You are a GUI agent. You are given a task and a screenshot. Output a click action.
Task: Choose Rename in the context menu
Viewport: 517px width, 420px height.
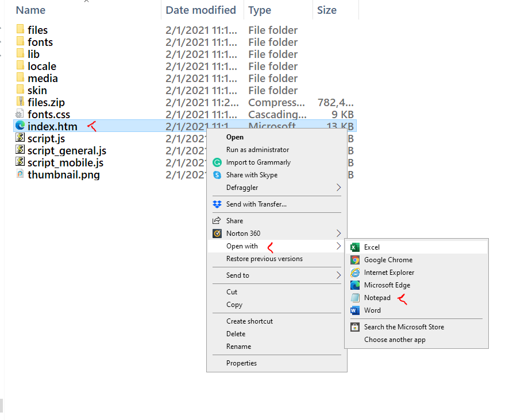pyautogui.click(x=238, y=347)
